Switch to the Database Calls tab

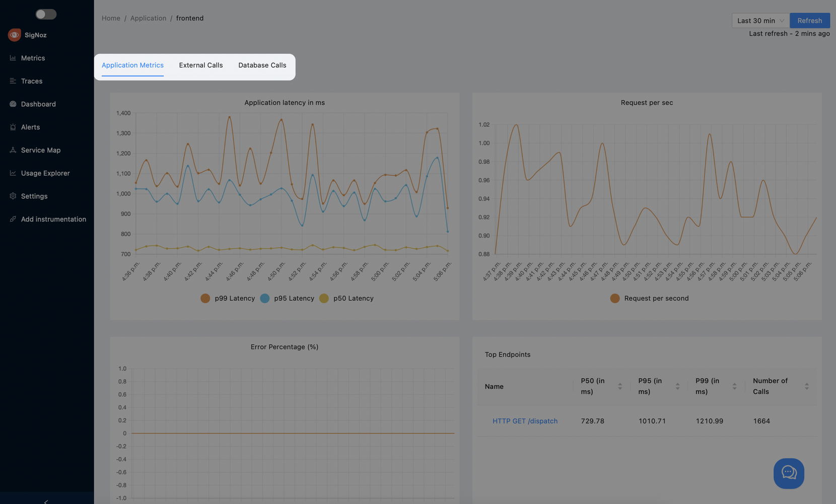262,65
